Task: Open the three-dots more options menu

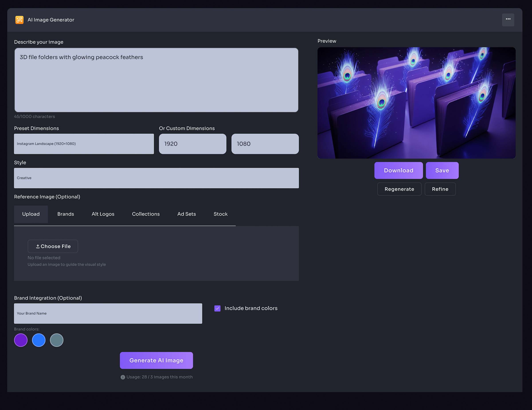Action: click(508, 20)
